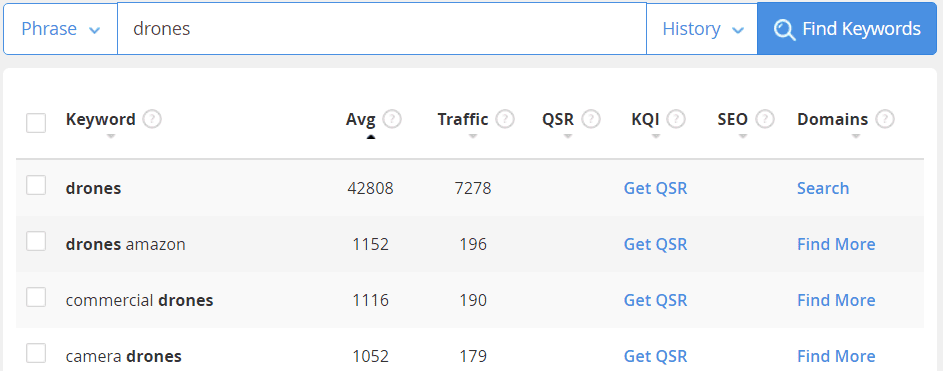This screenshot has height=371, width=943.
Task: Show the QSR column help tooltip icon
Action: tap(591, 120)
